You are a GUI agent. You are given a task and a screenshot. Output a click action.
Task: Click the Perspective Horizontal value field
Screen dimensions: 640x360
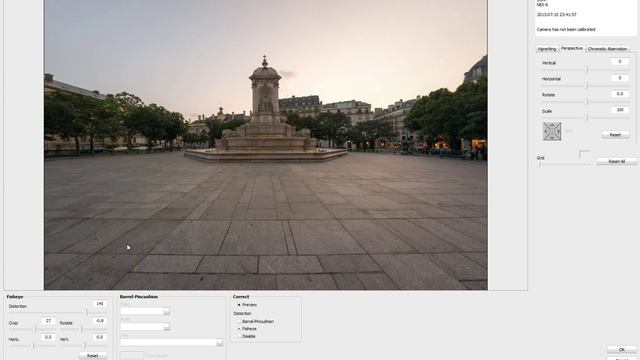(620, 78)
